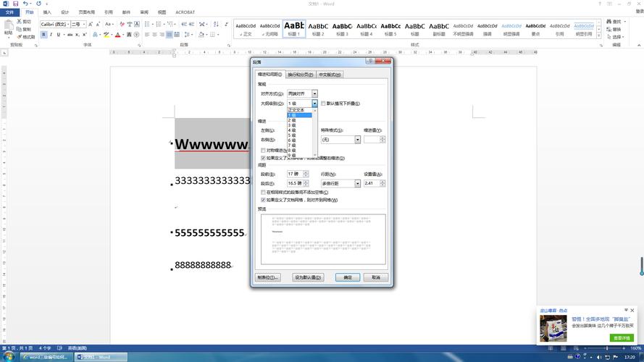Click the Shrink Font icon
The image size is (644, 362).
(99, 24)
